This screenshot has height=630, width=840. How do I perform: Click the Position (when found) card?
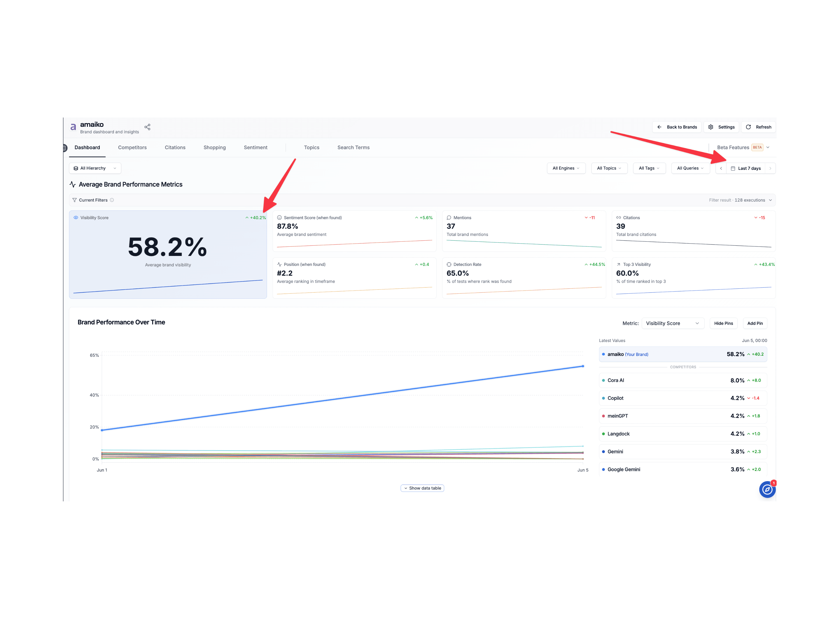(354, 278)
